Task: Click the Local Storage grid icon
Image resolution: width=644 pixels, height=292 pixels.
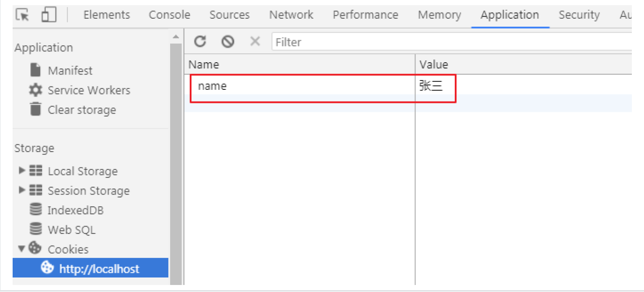Action: tap(36, 171)
